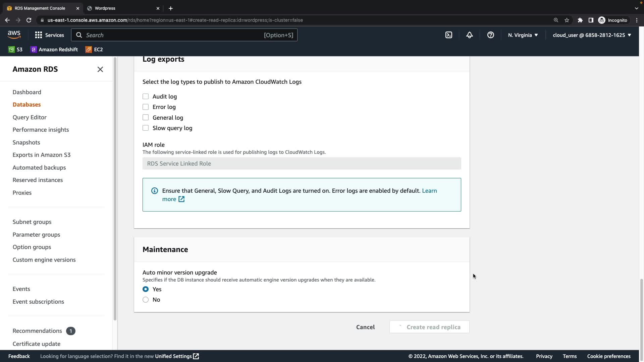Open the Services grid menu
The image size is (644, 362).
pyautogui.click(x=49, y=35)
